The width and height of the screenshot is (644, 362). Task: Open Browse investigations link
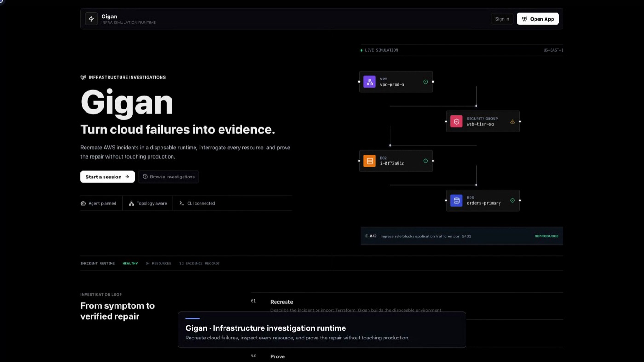(x=168, y=177)
